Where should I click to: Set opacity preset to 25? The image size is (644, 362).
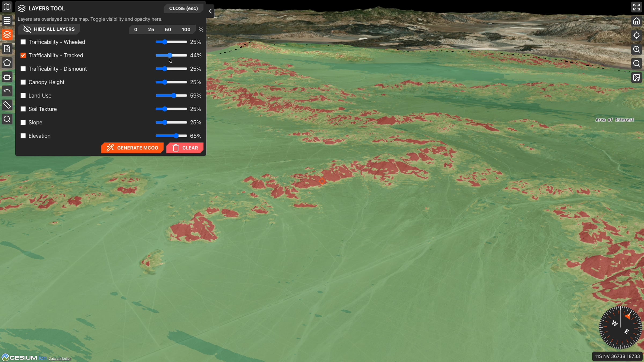(151, 29)
